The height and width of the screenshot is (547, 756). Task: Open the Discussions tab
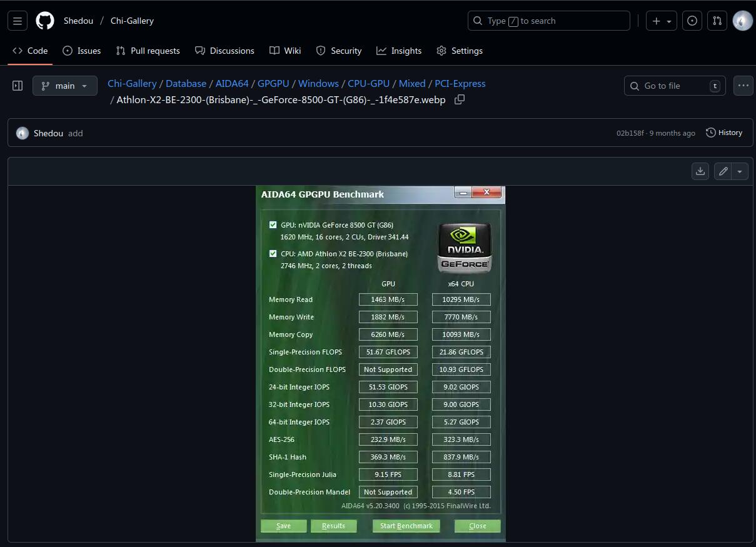pyautogui.click(x=224, y=51)
